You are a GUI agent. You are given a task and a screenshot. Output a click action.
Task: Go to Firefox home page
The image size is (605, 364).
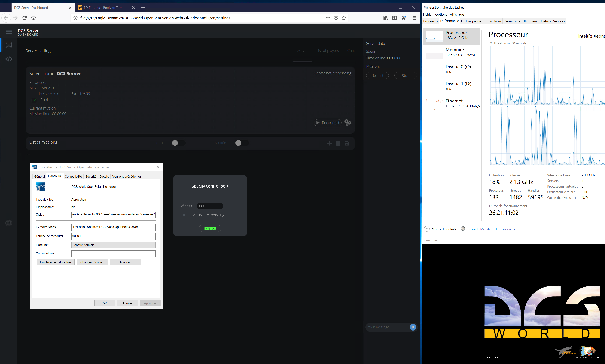tap(34, 18)
